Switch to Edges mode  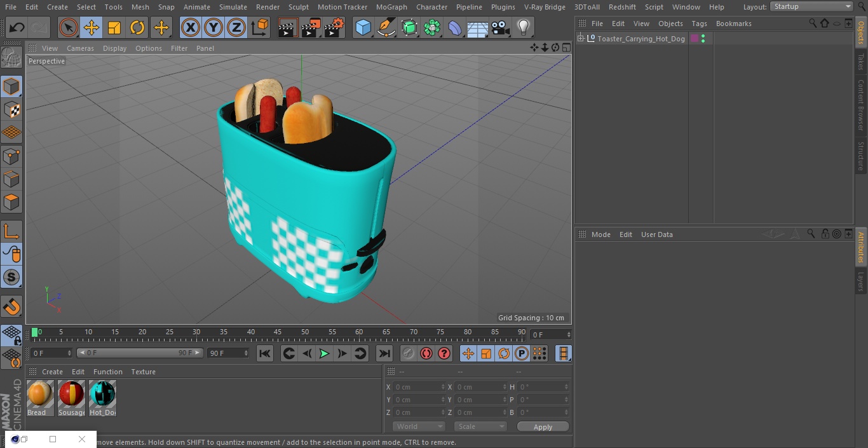coord(11,179)
